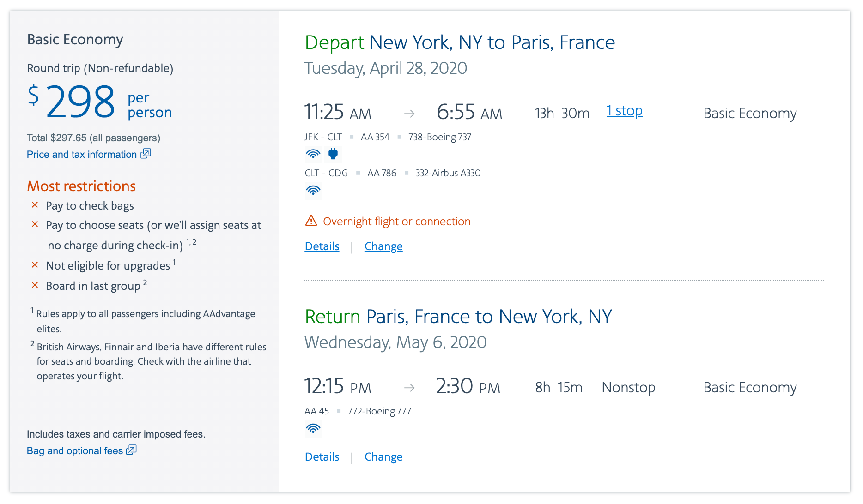Click the overnight flight warning triangle icon
Viewport: 863px width, 504px height.
click(311, 221)
